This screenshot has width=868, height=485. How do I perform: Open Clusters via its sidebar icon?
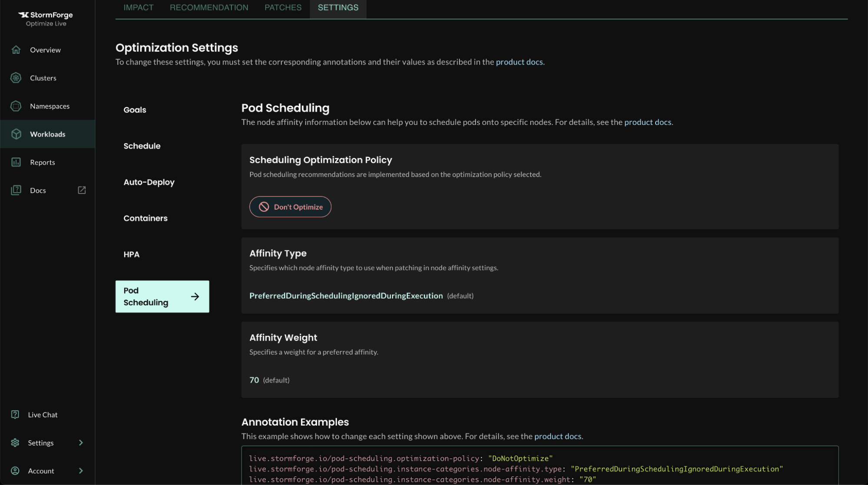(x=16, y=78)
